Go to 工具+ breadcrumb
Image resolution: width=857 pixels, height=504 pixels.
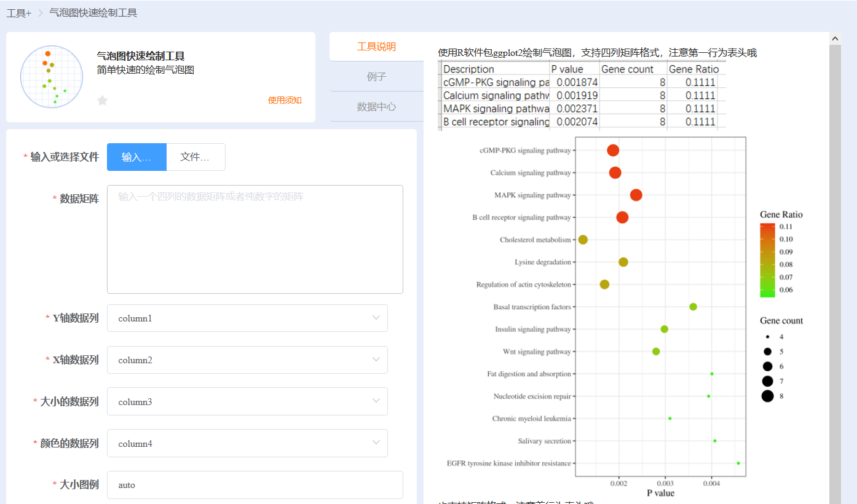[x=18, y=13]
